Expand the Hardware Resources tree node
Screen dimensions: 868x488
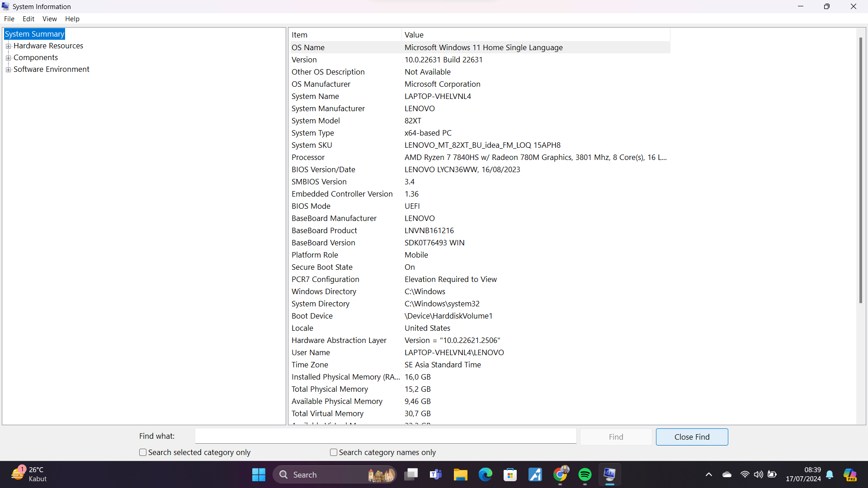9,46
